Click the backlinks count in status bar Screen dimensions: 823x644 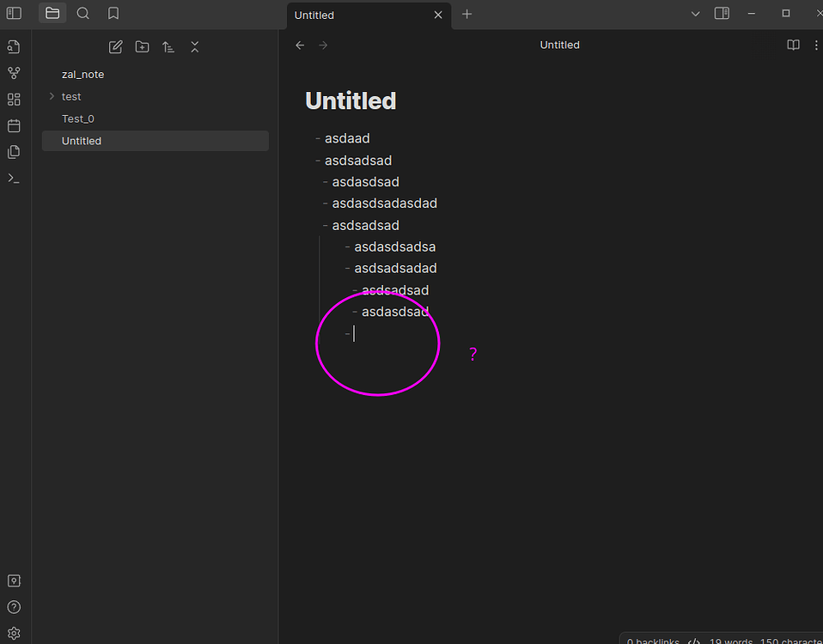pos(653,641)
